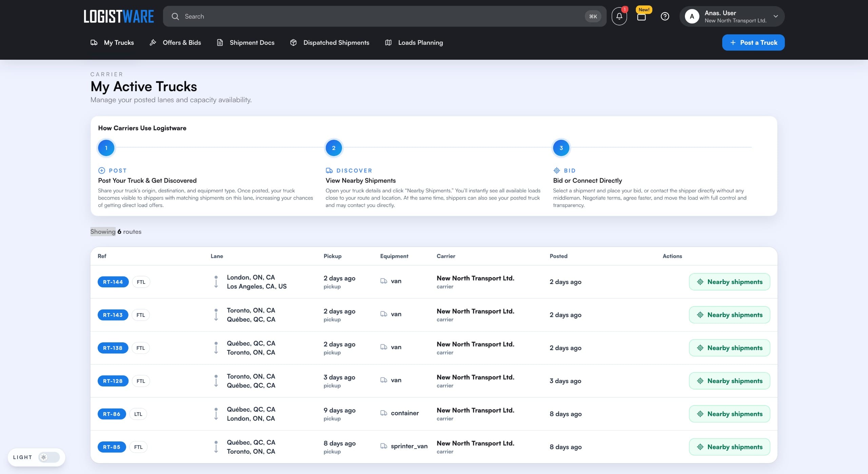Go to Dispatched Shipments
The width and height of the screenshot is (868, 474).
[x=336, y=42]
